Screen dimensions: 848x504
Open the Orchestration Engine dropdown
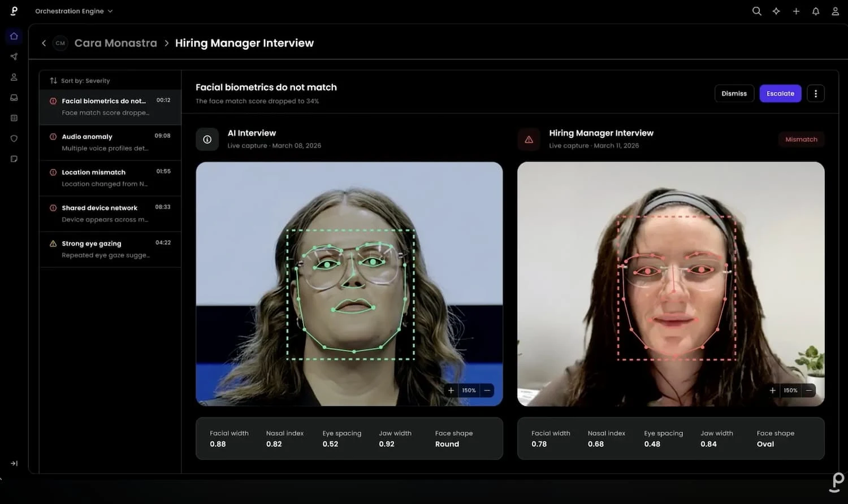73,11
